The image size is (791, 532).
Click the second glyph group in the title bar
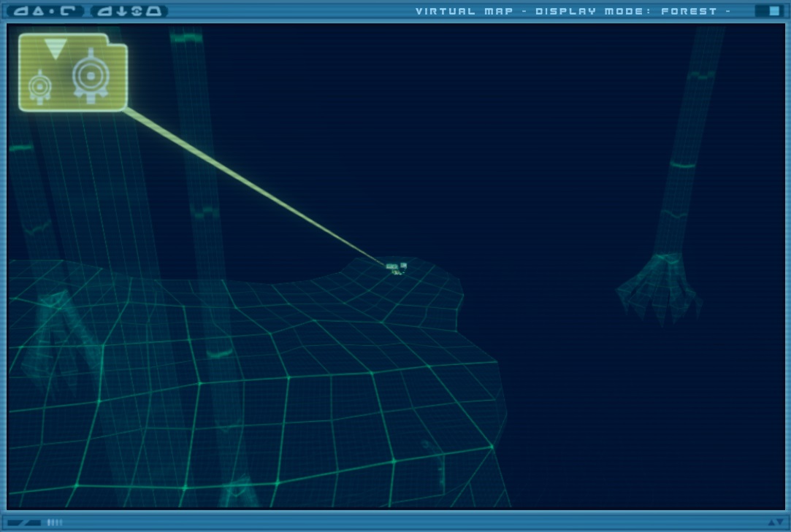130,11
